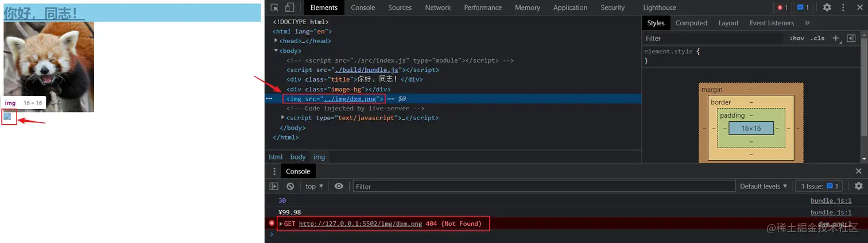Viewport: 868px width, 243px height.
Task: Show the console sidebar
Action: [x=274, y=186]
